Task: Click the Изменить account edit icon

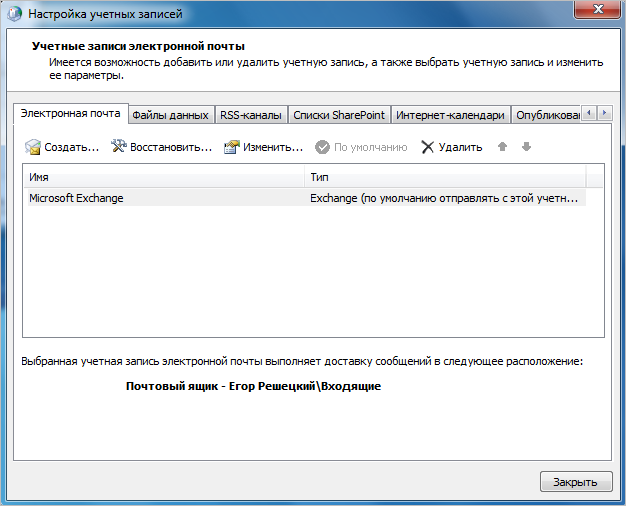Action: click(232, 147)
